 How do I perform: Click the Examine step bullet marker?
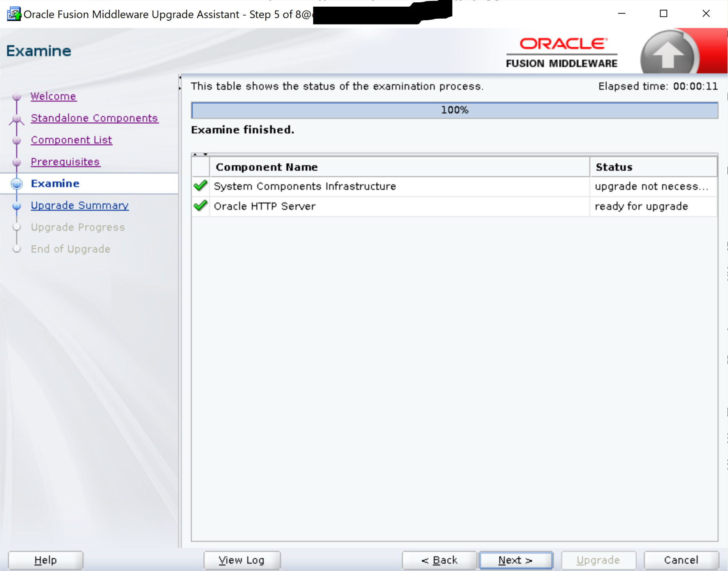[x=16, y=184]
